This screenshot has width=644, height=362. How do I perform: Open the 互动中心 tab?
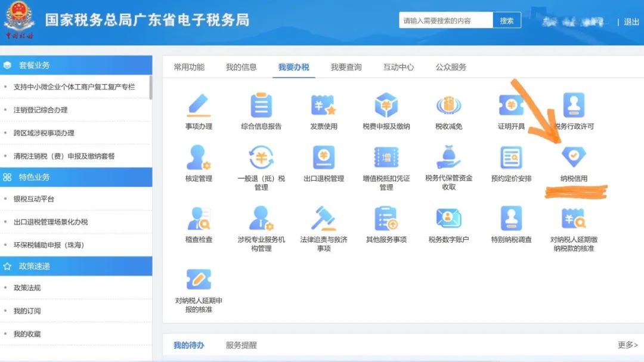point(398,67)
